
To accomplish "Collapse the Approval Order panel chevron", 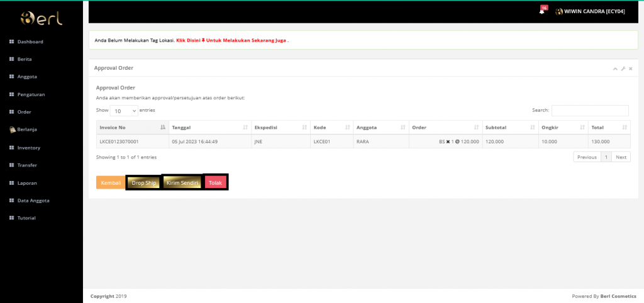I will tap(615, 68).
